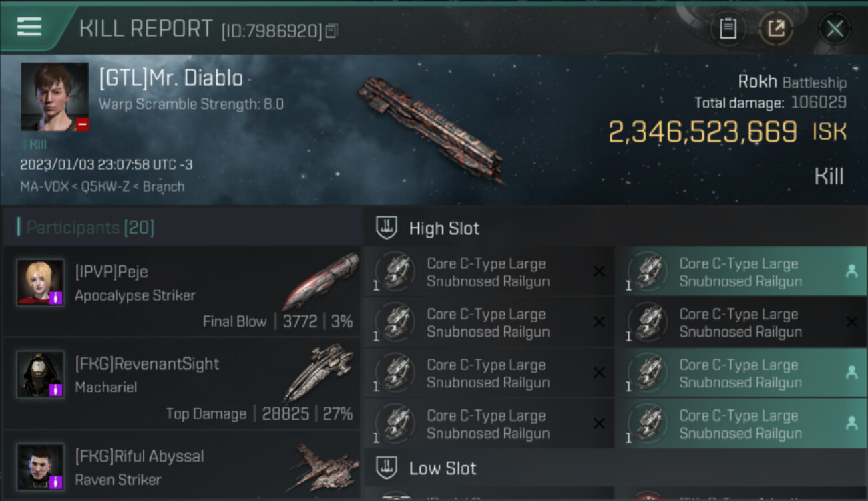Screen dimensions: 868x501
Task: Click the clipboard report icon
Action: click(728, 29)
